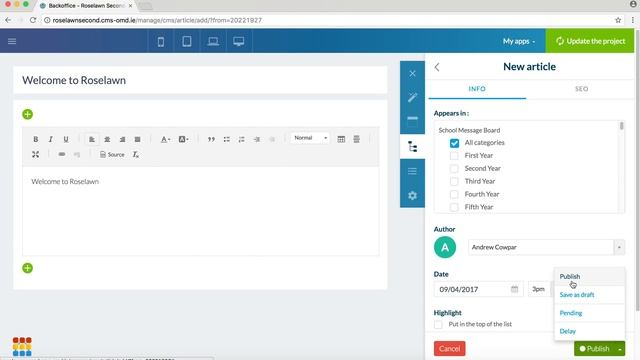Go back from New article panel

[x=437, y=67]
